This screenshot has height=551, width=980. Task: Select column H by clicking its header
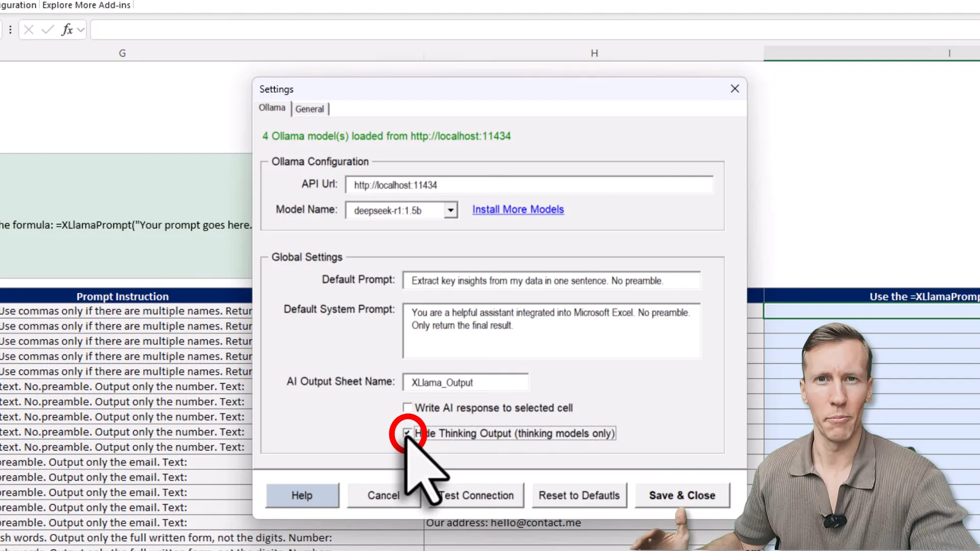(x=594, y=53)
